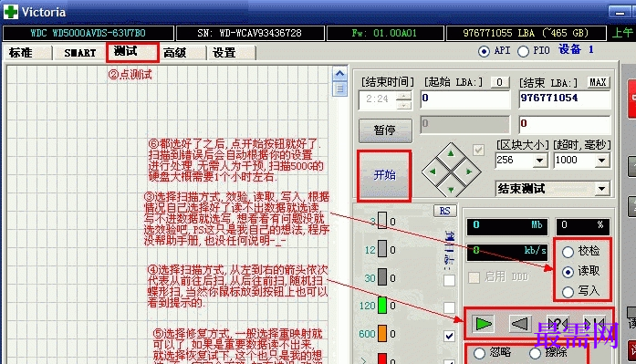Click the RS button
636x364 pixels.
(x=444, y=211)
